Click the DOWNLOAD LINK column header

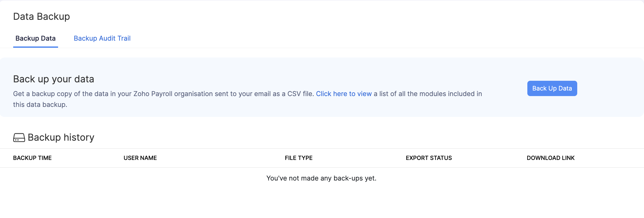(x=551, y=158)
